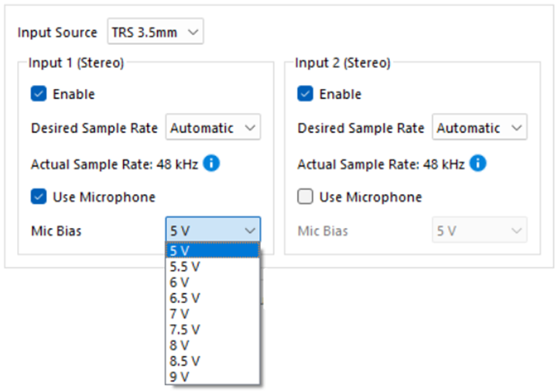The width and height of the screenshot is (558, 392).
Task: Choose 6 V mic bias option
Action: tap(213, 282)
